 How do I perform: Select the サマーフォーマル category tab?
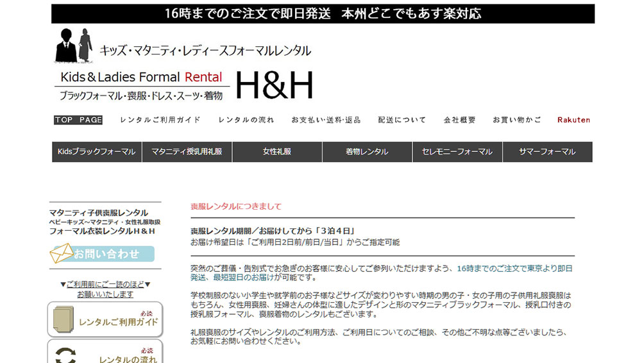(547, 152)
